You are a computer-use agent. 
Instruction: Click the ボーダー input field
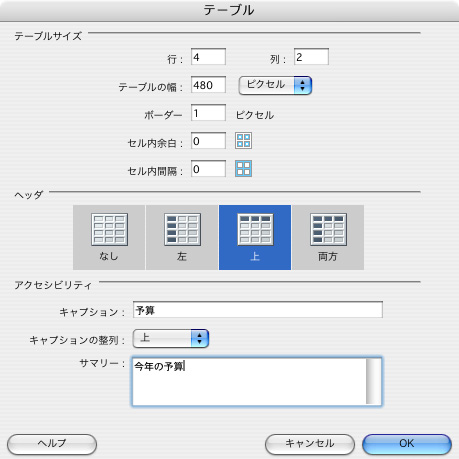[208, 113]
